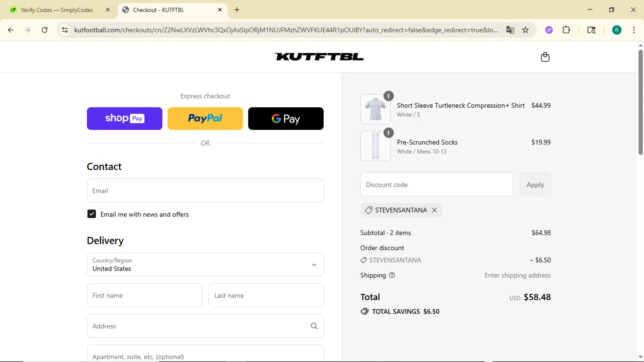The height and width of the screenshot is (362, 644).
Task: Click the Apartment, suite optional field
Action: [205, 354]
